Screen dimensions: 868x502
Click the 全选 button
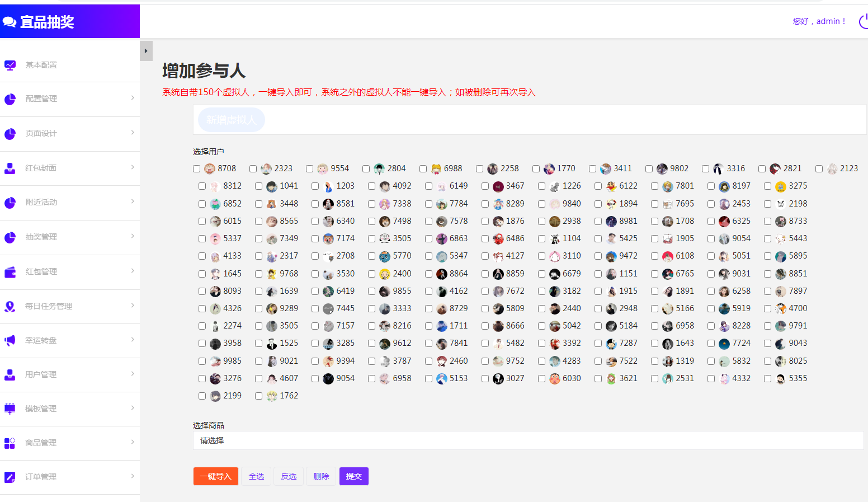pos(257,476)
